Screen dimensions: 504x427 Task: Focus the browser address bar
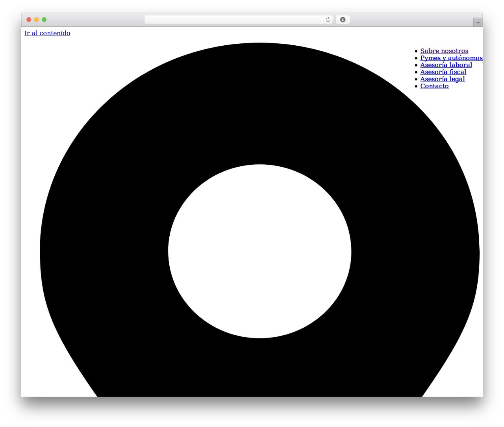238,20
